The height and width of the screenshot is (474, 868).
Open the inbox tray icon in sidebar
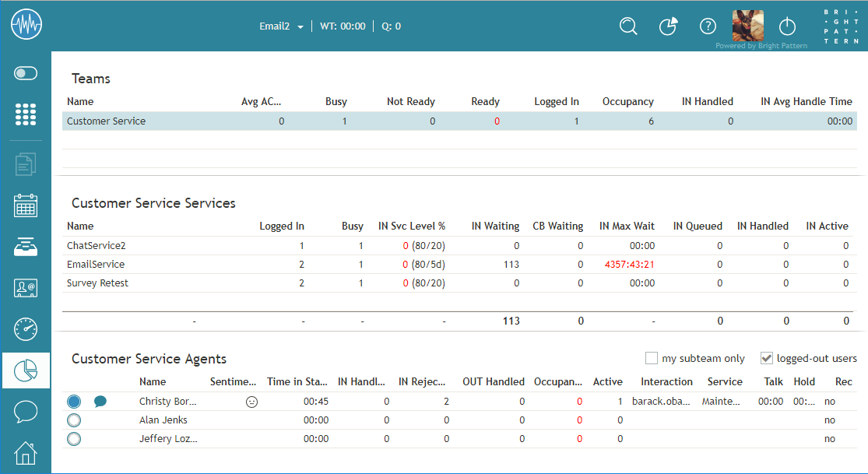(x=26, y=247)
